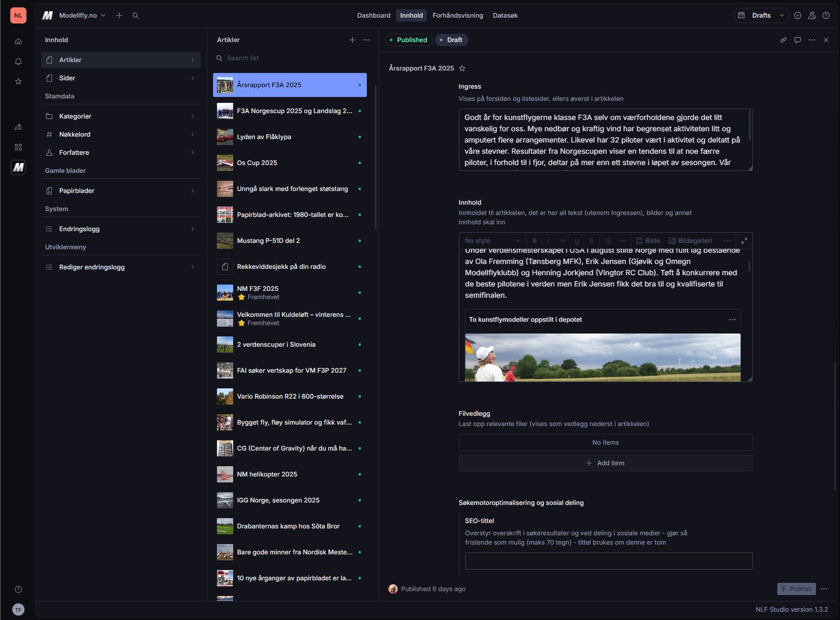
Task: Open the search icon next to Modellfly.no
Action: click(136, 16)
